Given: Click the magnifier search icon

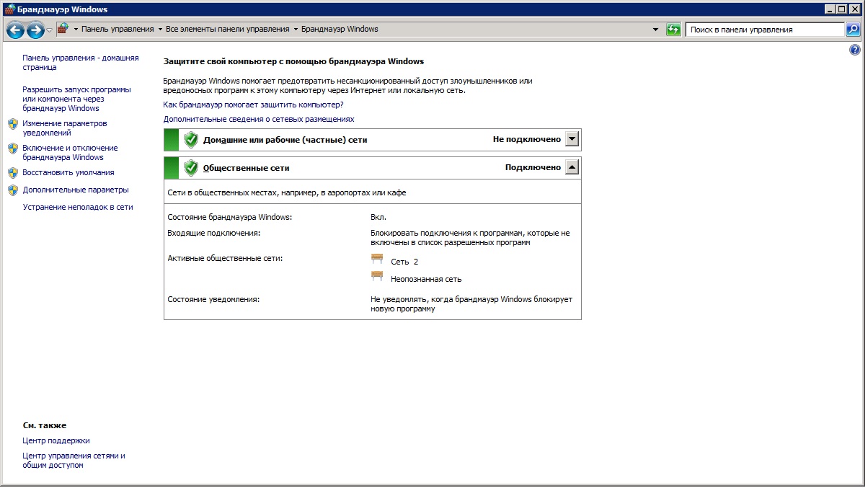Looking at the screenshot, I should 853,30.
